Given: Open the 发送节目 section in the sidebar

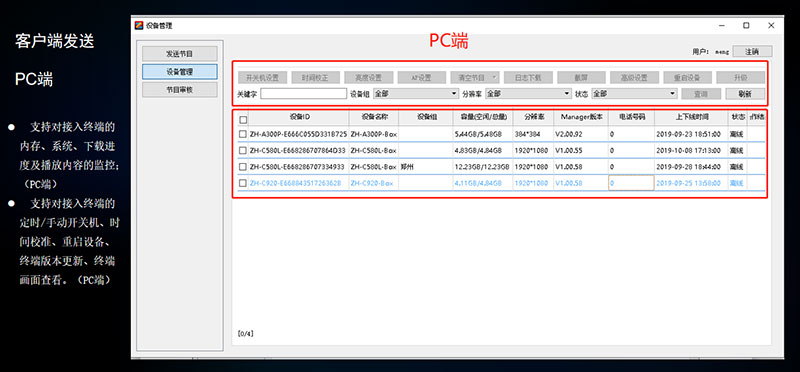Looking at the screenshot, I should coord(180,54).
